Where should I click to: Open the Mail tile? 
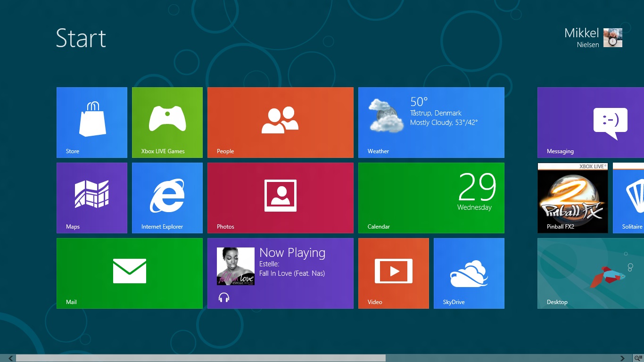click(130, 273)
